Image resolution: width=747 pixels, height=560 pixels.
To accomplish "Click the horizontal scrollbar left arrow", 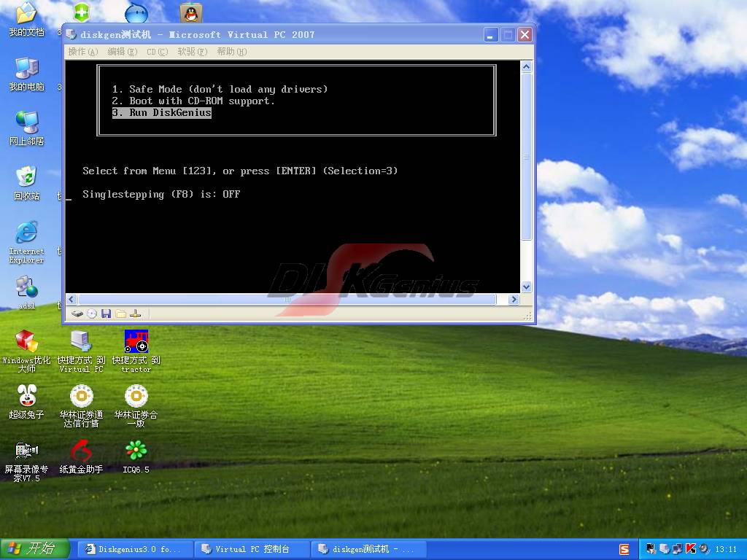I will tap(71, 299).
